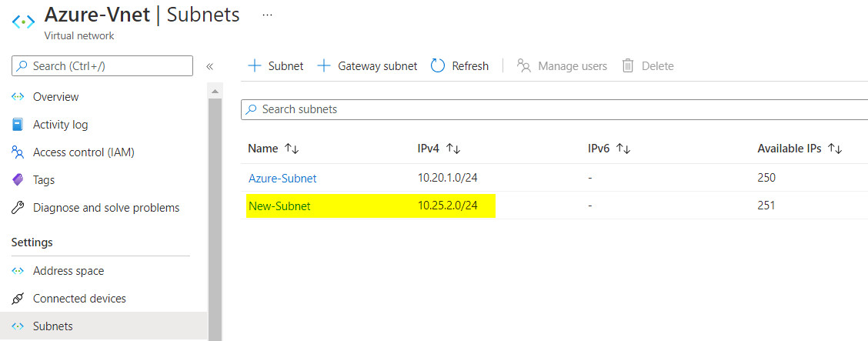The image size is (868, 341).
Task: Click the Search subnets box
Action: click(554, 109)
